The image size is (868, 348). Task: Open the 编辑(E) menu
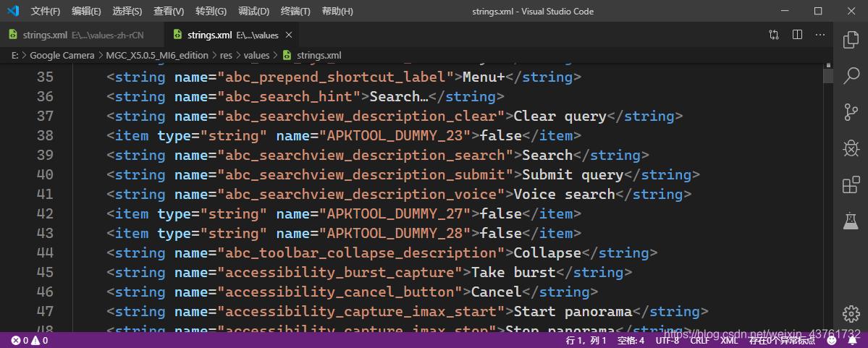(x=86, y=11)
